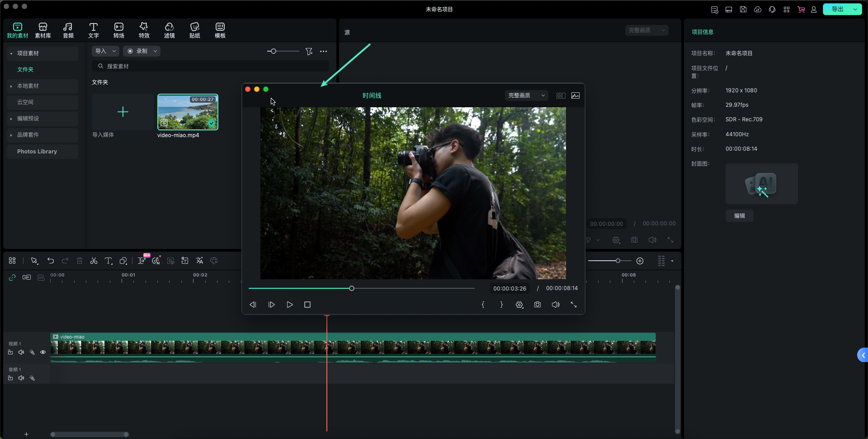The width and height of the screenshot is (868, 439).
Task: Select the video-miao.mp4 media thumbnail
Action: (x=188, y=112)
